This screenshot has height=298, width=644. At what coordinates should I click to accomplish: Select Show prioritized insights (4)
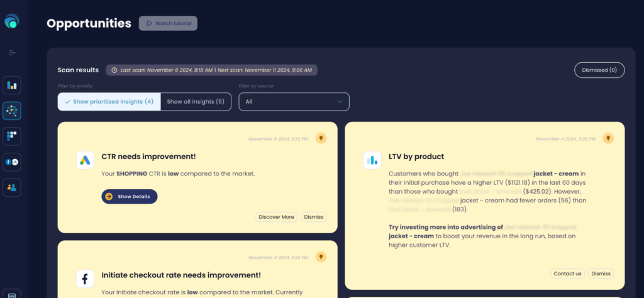(109, 102)
